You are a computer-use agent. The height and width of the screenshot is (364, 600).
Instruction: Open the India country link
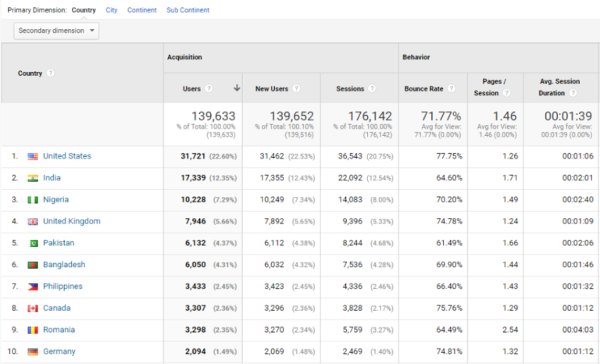[x=52, y=178]
